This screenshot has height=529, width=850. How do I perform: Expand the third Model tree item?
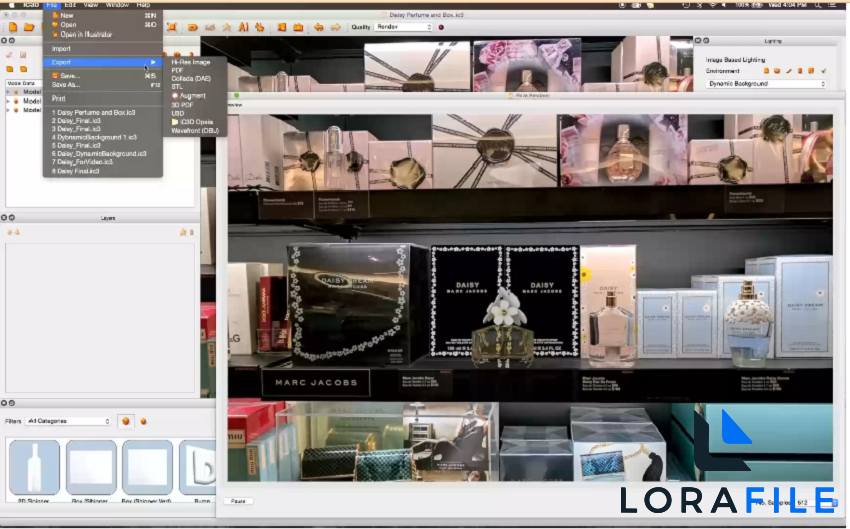click(x=8, y=110)
